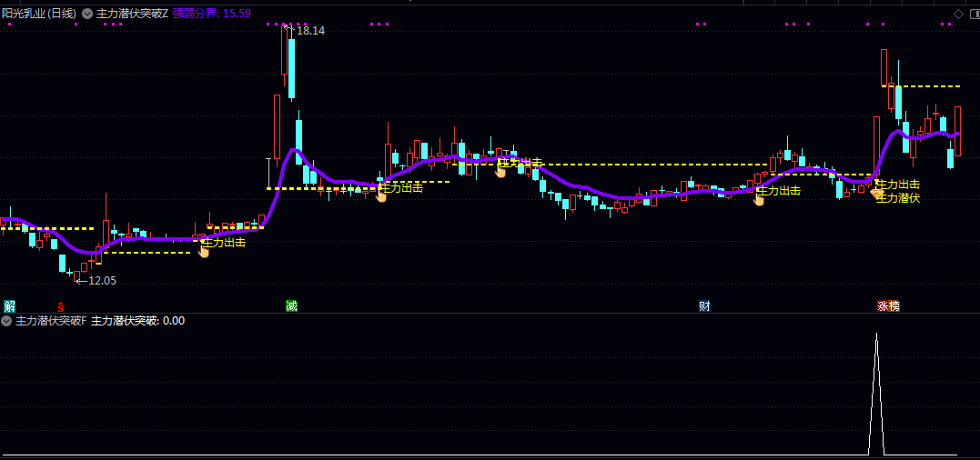The height and width of the screenshot is (460, 980).
Task: Click the hand icon beside the 主力潜伏 label
Action: [x=875, y=193]
